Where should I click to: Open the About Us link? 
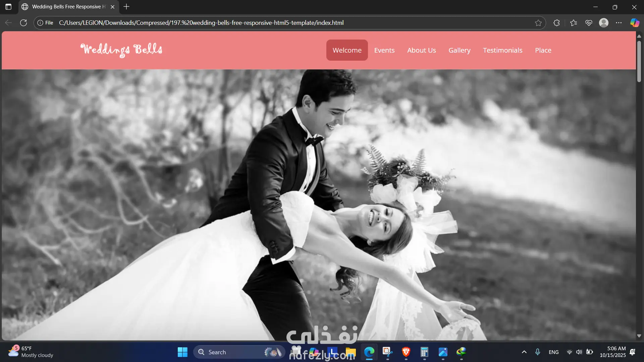422,50
